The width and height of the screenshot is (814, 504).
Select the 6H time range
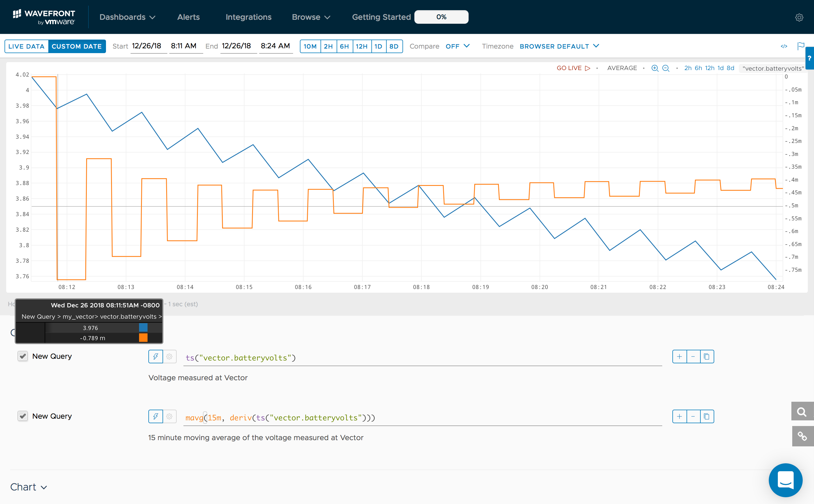[x=345, y=46]
